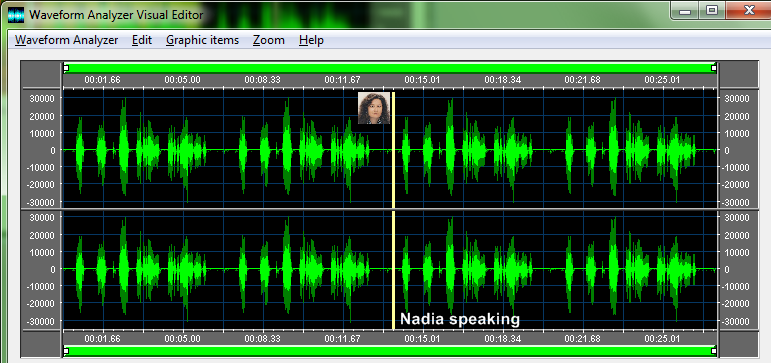This screenshot has height=363, width=771.
Task: Open the Help menu
Action: [311, 40]
